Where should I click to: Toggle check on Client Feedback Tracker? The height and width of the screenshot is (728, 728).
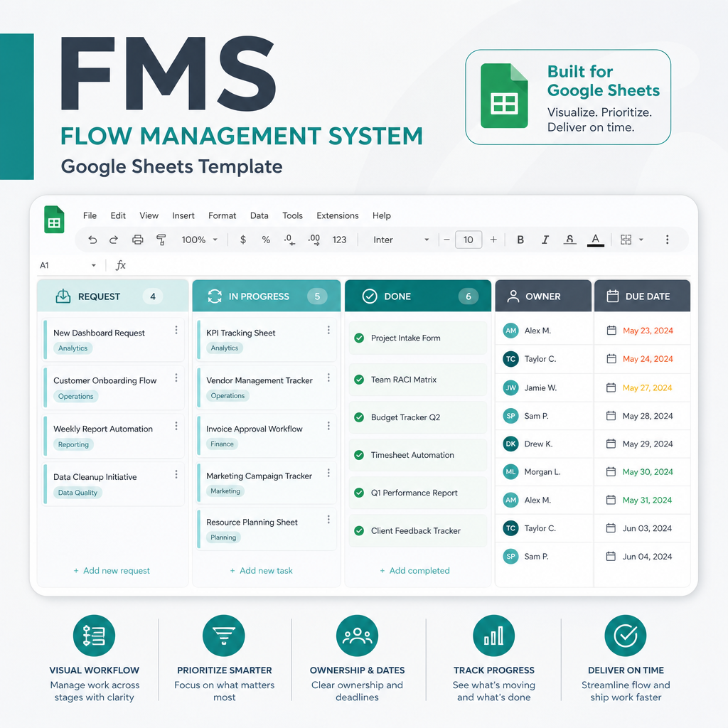point(359,530)
